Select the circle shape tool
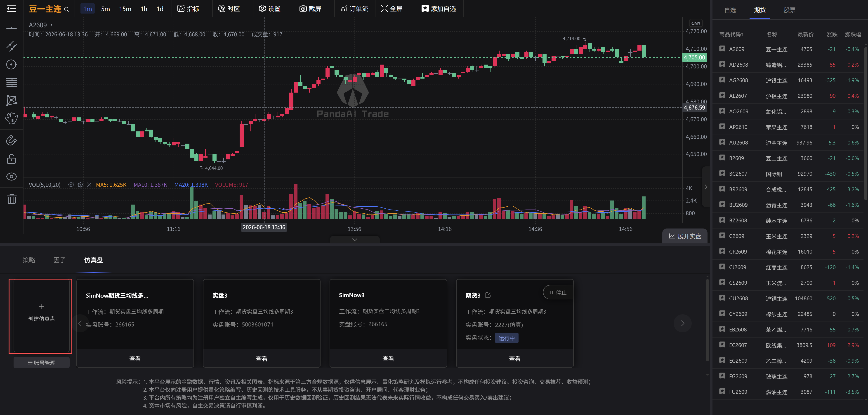Image resolution: width=868 pixels, height=415 pixels. (12, 64)
